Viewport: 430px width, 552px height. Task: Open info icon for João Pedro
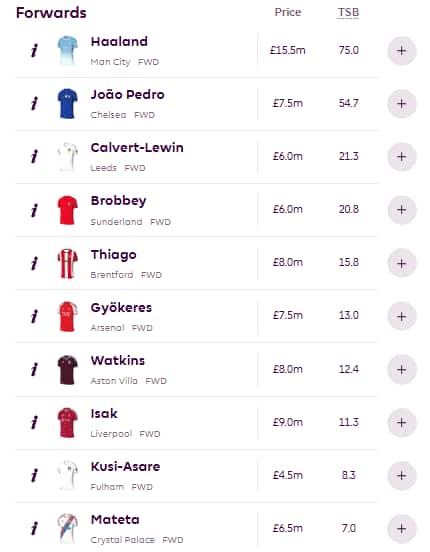coord(34,104)
